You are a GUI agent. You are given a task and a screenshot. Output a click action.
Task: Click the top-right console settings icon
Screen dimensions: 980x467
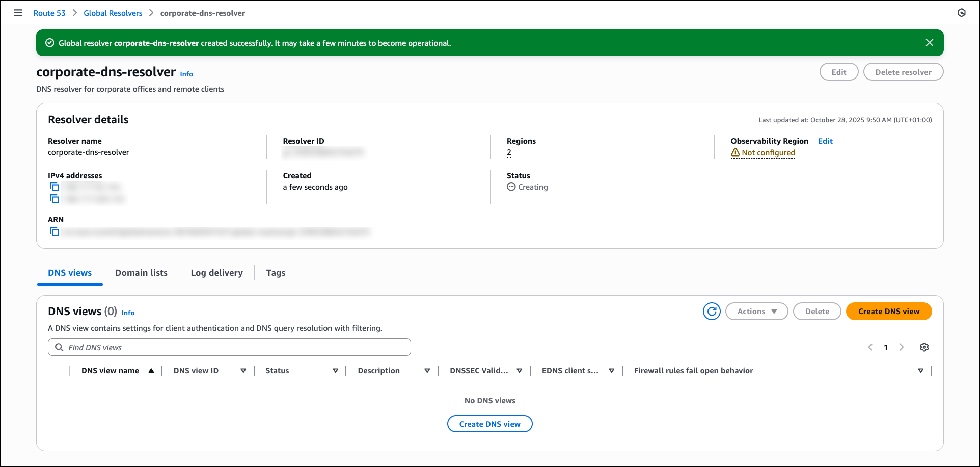tap(961, 13)
